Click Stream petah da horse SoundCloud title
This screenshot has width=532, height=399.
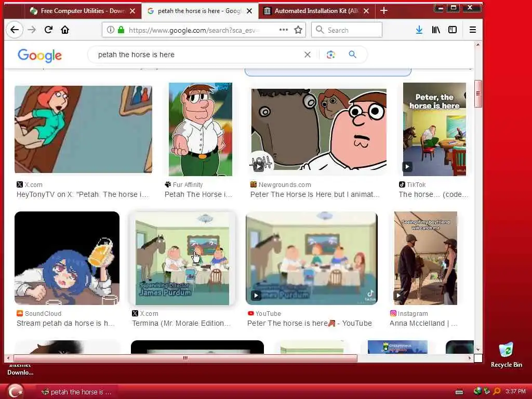coord(65,323)
